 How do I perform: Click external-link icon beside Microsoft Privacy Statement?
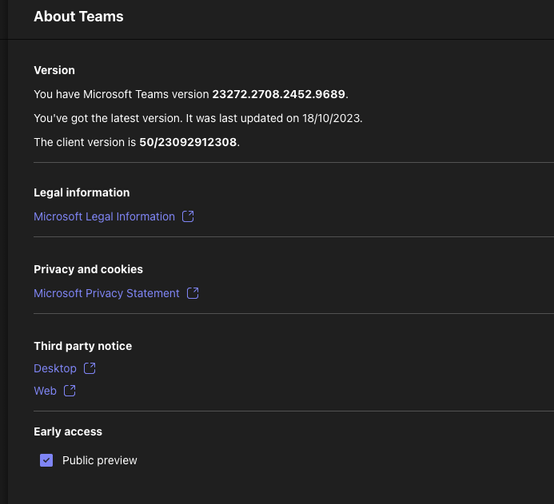point(193,293)
